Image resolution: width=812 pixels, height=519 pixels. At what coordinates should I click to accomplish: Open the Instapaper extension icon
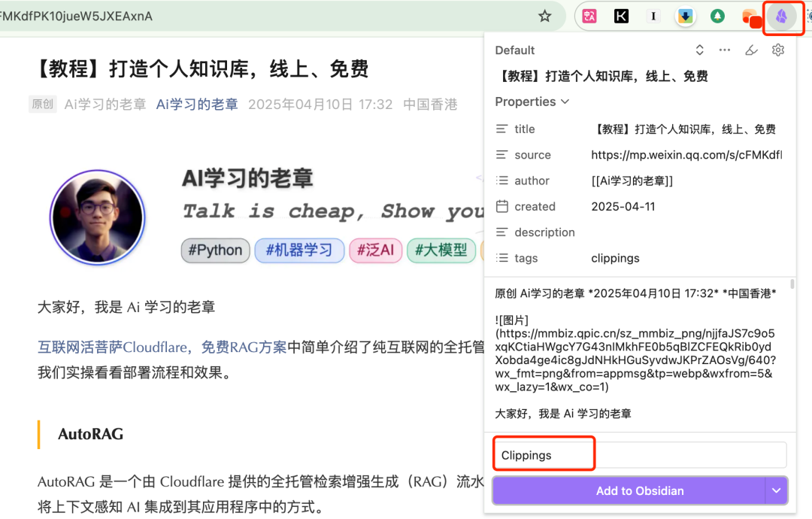click(653, 15)
